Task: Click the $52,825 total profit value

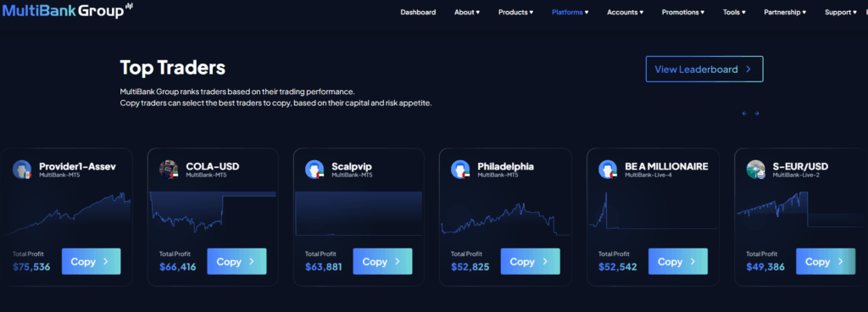Action: pos(470,266)
